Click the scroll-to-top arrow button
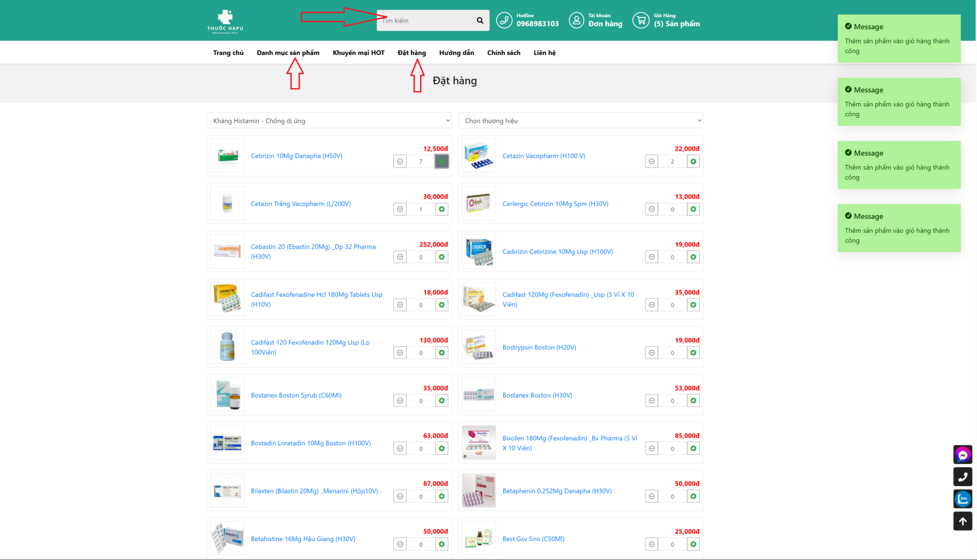 pyautogui.click(x=962, y=521)
